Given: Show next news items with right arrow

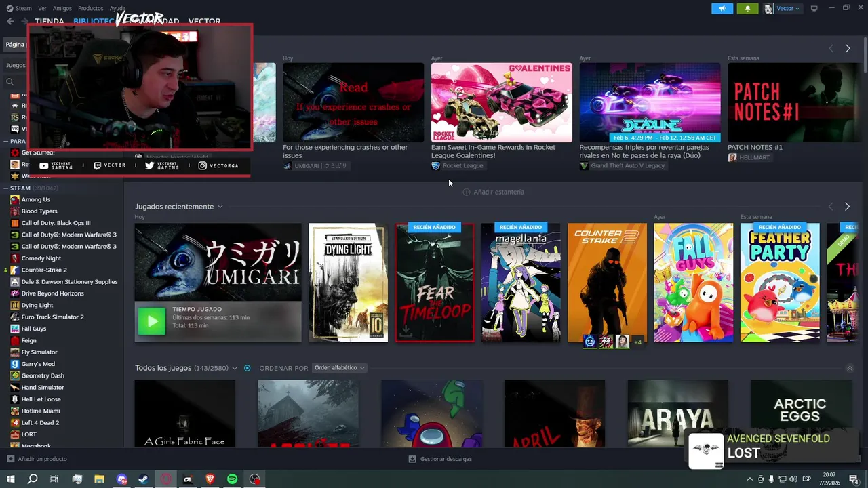Looking at the screenshot, I should [x=847, y=48].
